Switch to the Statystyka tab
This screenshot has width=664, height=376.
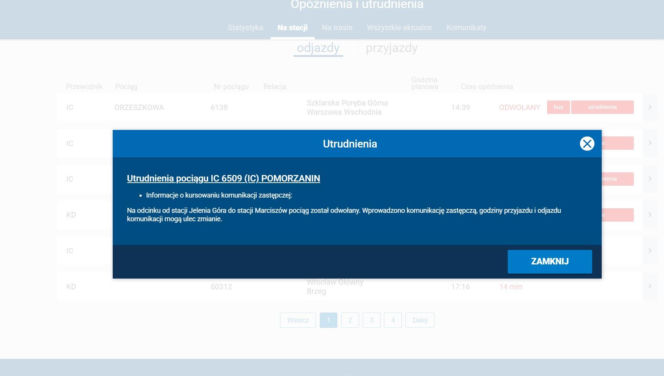pyautogui.click(x=245, y=28)
